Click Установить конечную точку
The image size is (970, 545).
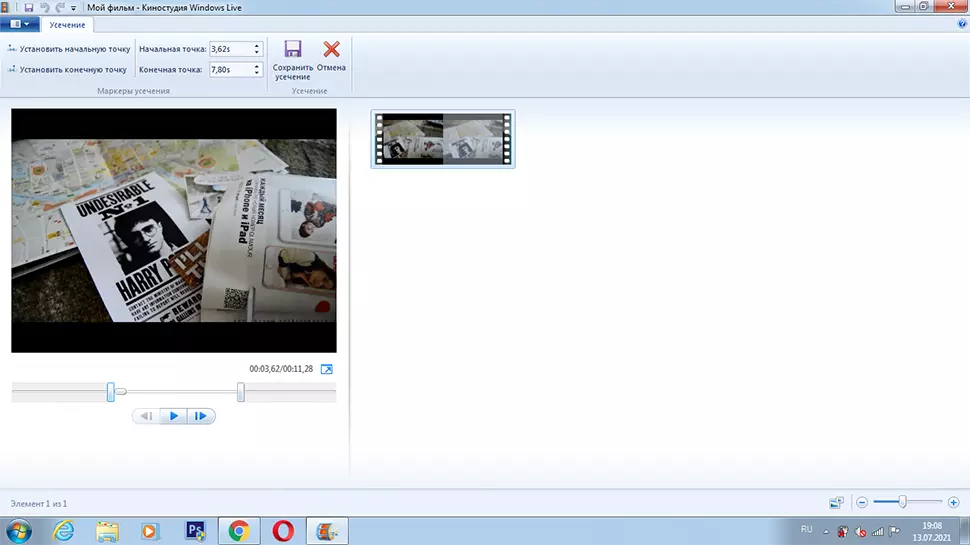coord(68,70)
